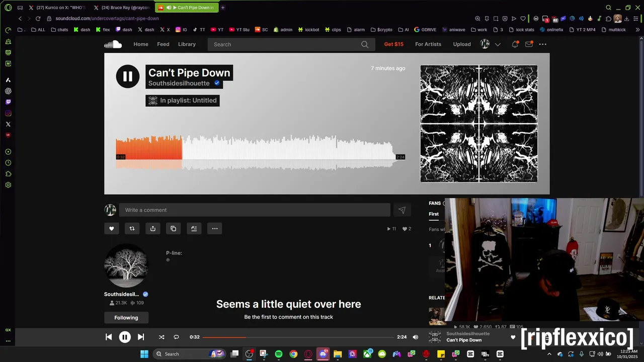Viewport: 644px width, 362px height.
Task: Write a comment in the comment field
Action: tap(255, 210)
